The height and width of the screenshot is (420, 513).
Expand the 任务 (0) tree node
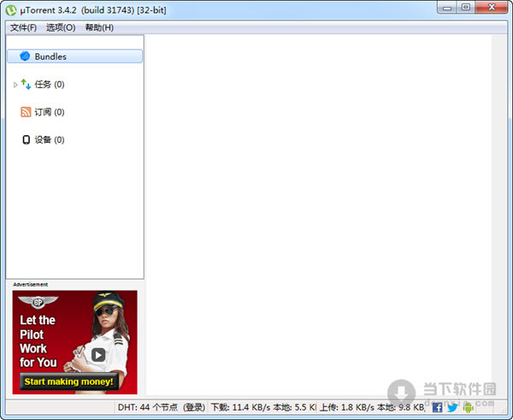[x=15, y=85]
